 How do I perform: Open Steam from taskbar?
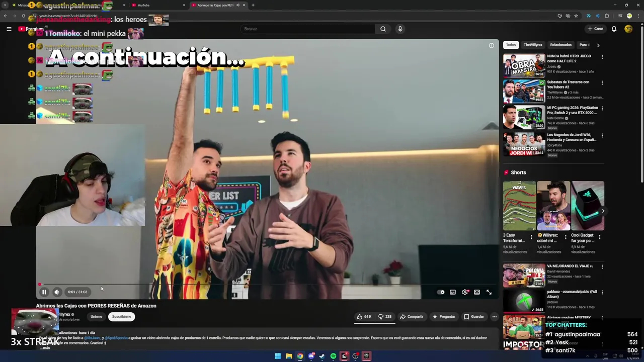click(x=322, y=356)
